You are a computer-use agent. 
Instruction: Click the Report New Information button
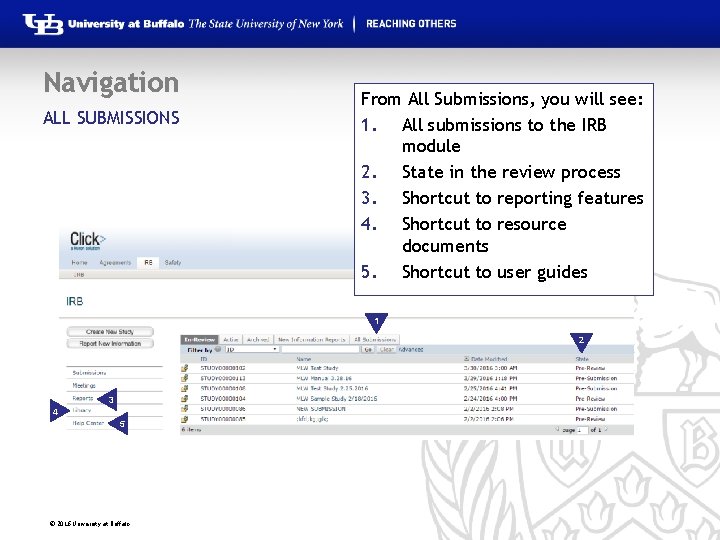coord(110,343)
